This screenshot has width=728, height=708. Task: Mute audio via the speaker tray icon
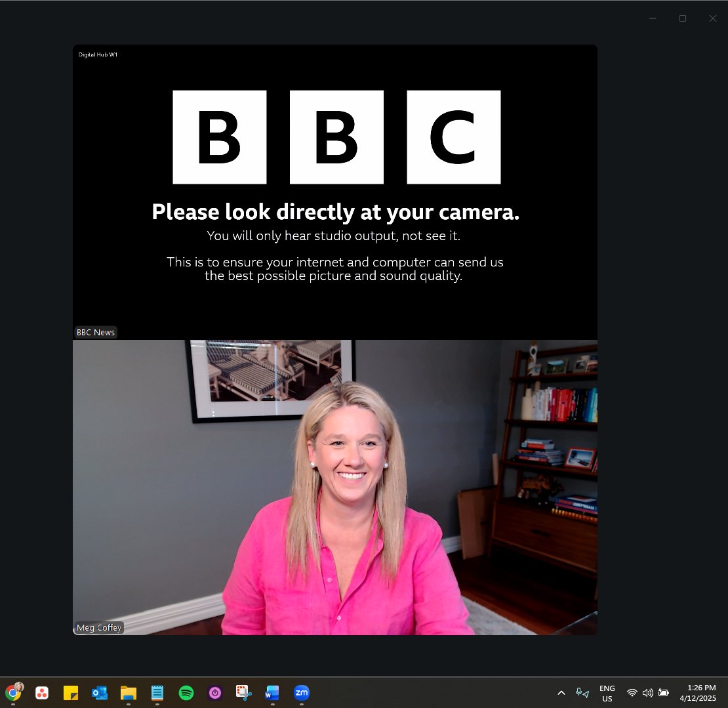tap(648, 693)
